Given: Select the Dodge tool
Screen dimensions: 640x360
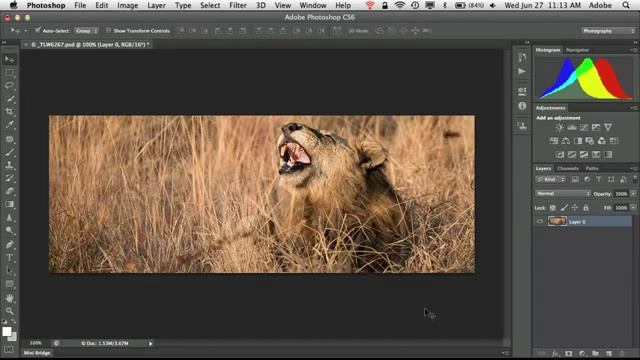Looking at the screenshot, I should (9, 231).
